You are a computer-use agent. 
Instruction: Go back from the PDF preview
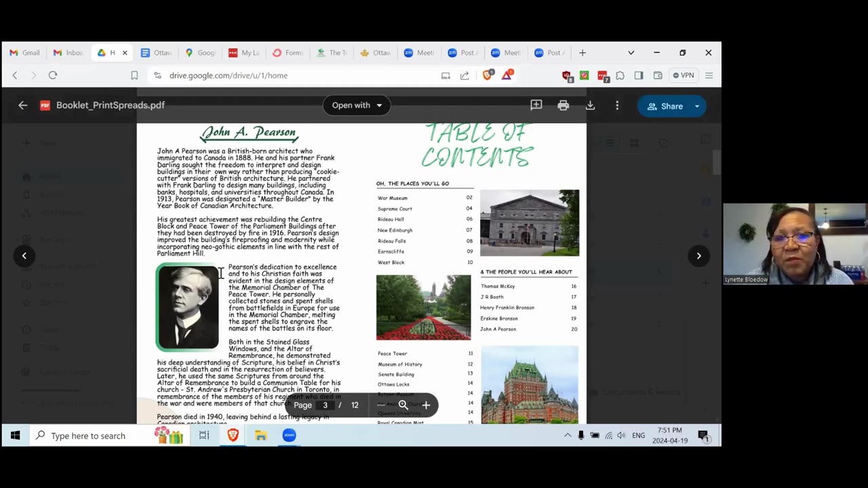[x=22, y=105]
